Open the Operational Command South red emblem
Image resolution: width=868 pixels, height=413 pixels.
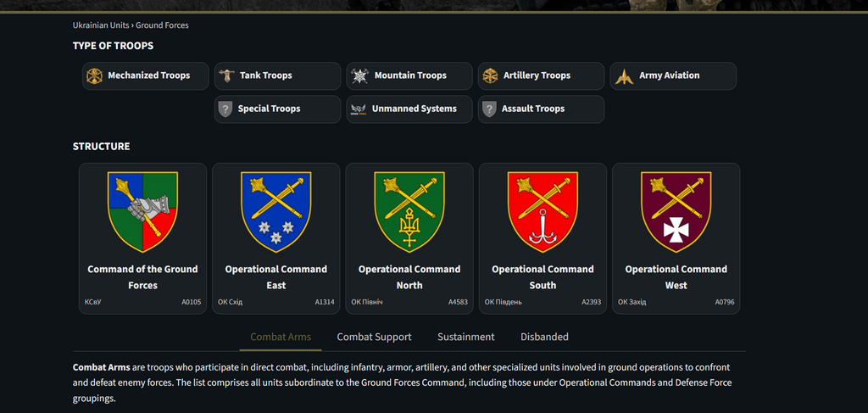click(543, 212)
